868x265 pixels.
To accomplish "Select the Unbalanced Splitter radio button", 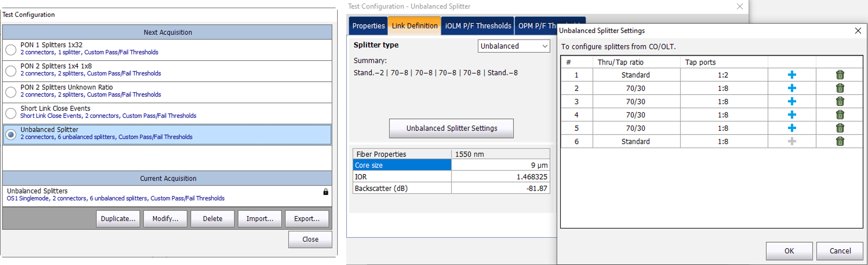I will 11,134.
